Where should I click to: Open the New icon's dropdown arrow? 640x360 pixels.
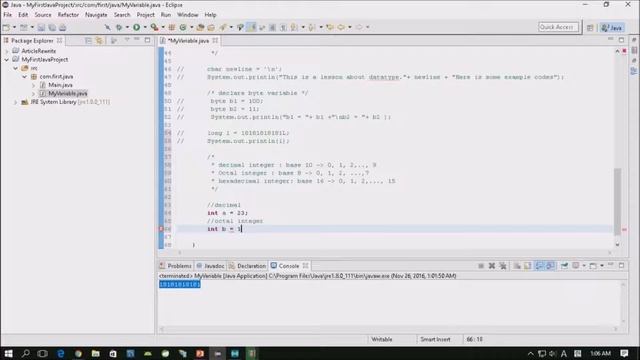click(14, 27)
